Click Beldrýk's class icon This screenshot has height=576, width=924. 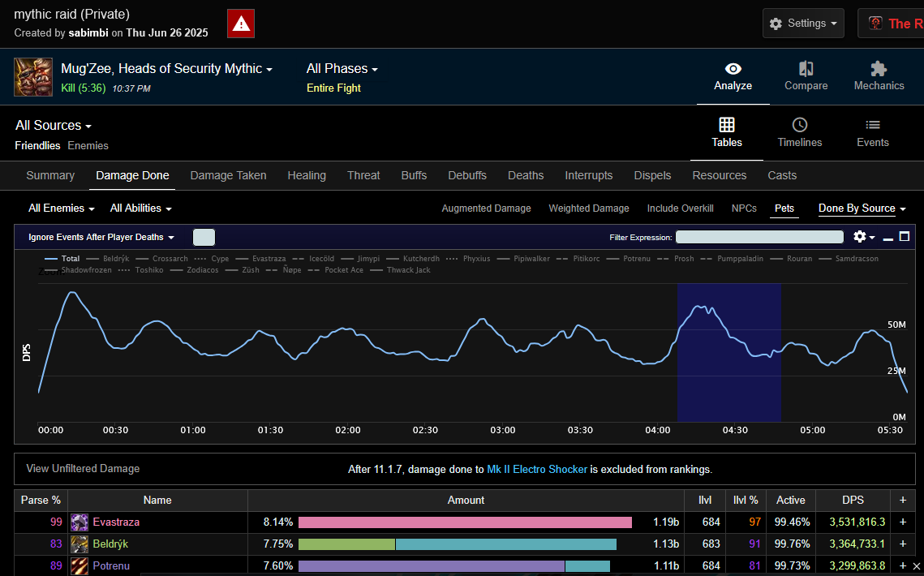(80, 544)
